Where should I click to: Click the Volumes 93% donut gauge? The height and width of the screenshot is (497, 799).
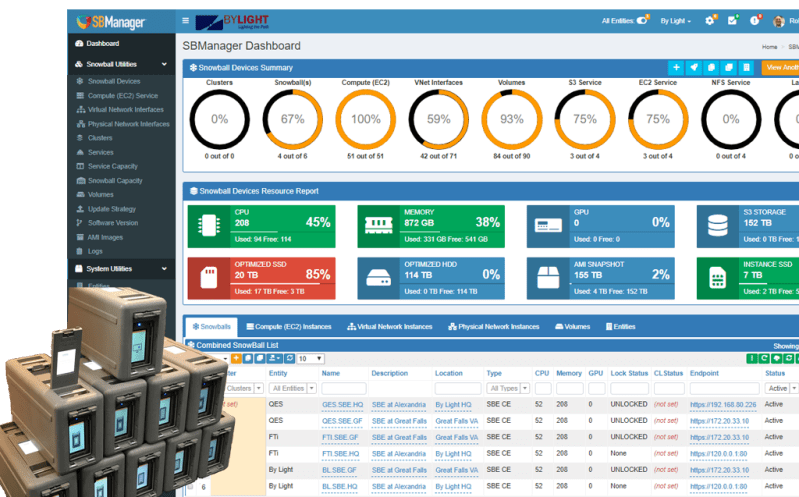pyautogui.click(x=512, y=119)
